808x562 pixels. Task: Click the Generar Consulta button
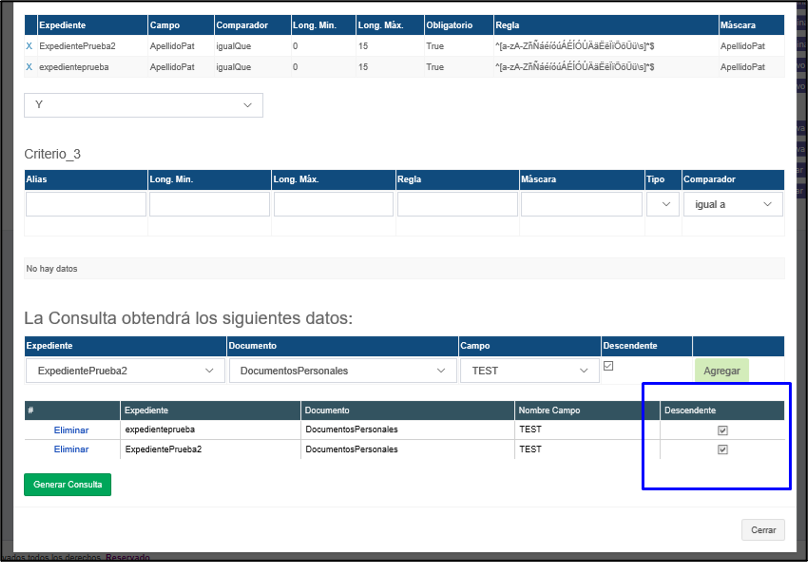coord(68,484)
